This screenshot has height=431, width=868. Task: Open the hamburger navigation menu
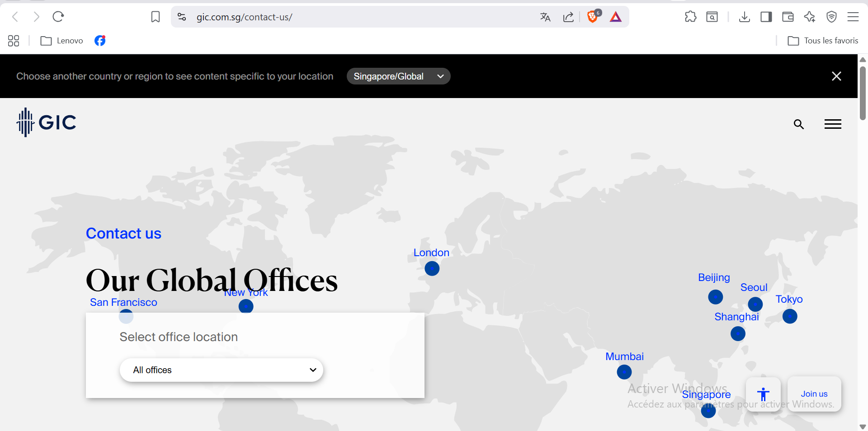click(x=832, y=124)
